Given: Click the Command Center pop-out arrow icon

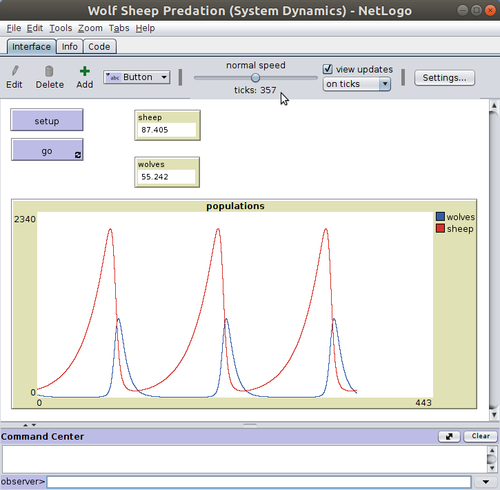Looking at the screenshot, I should pos(449,436).
